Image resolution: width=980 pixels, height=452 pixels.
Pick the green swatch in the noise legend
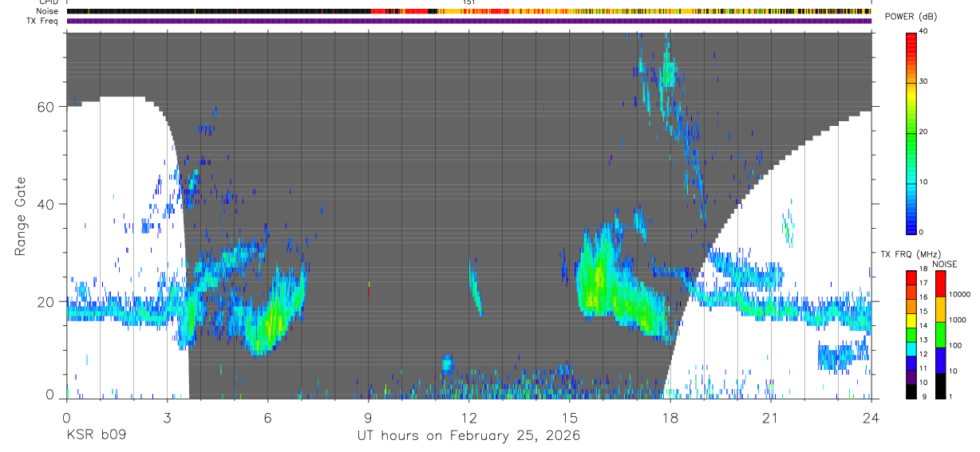click(x=940, y=334)
